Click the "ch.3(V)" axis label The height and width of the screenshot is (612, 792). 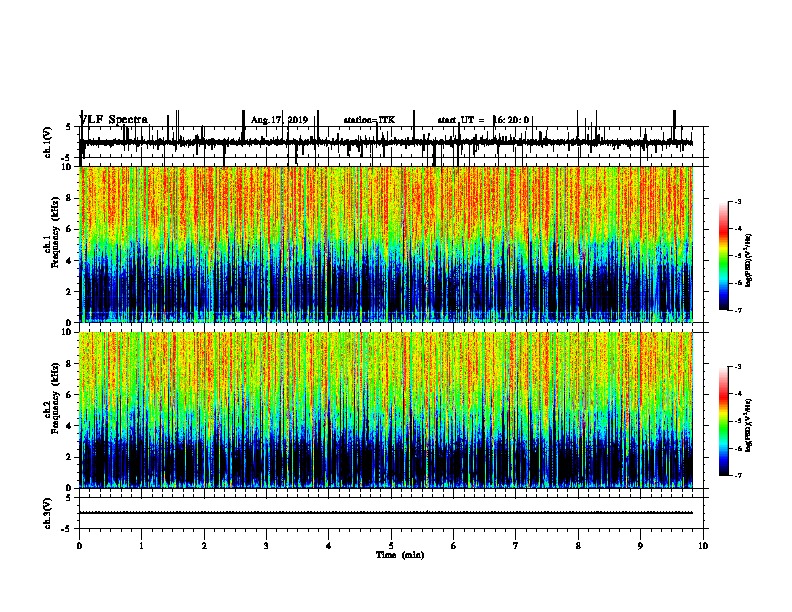tap(48, 513)
